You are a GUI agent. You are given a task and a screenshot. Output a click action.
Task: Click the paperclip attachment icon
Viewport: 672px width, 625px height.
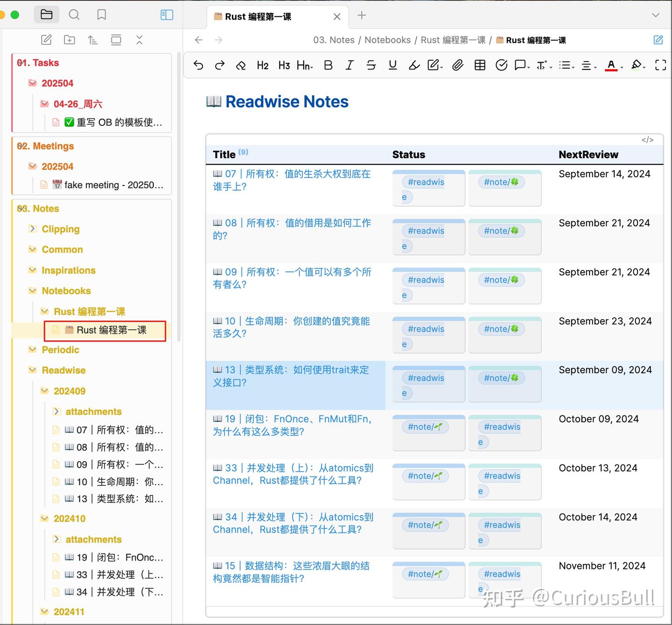click(458, 65)
